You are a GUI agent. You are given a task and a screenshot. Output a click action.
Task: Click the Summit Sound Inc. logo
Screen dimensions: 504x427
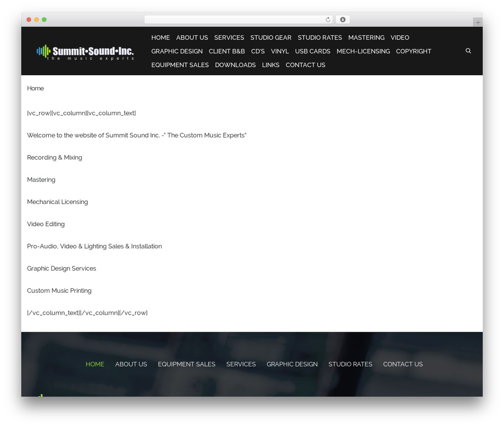(85, 52)
